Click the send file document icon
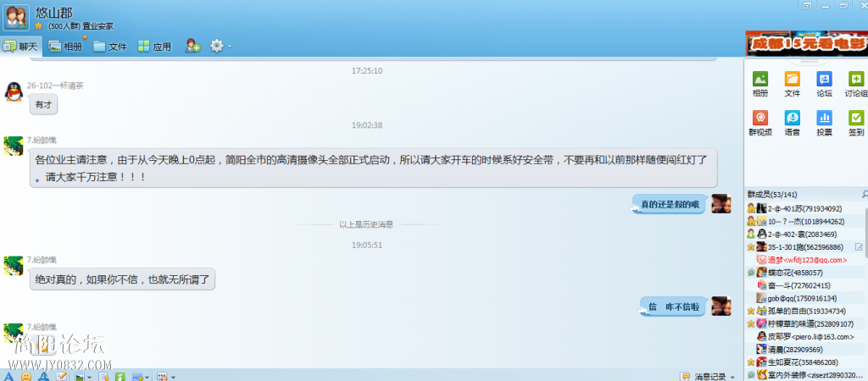This screenshot has height=381, width=868. (x=103, y=377)
